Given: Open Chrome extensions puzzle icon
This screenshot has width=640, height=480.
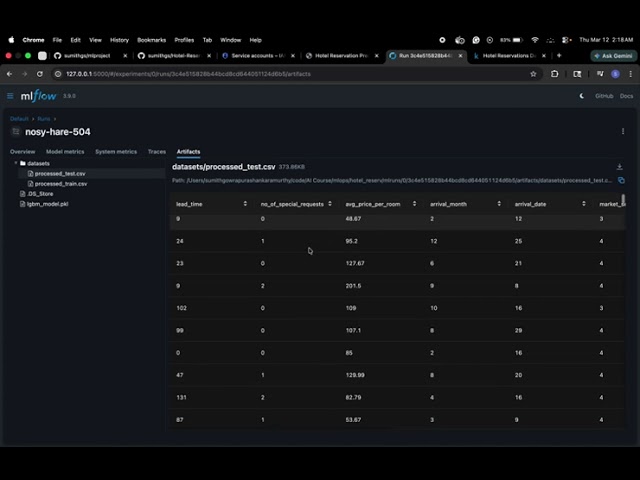Looking at the screenshot, I should (554, 74).
